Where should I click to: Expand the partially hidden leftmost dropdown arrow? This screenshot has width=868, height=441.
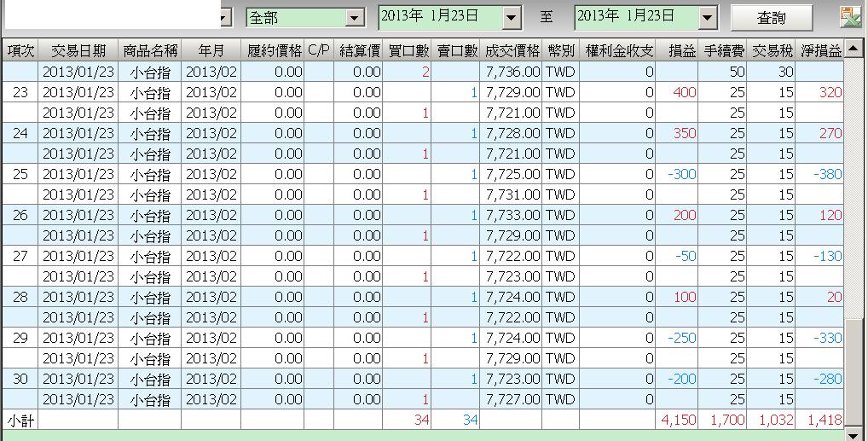(x=225, y=18)
